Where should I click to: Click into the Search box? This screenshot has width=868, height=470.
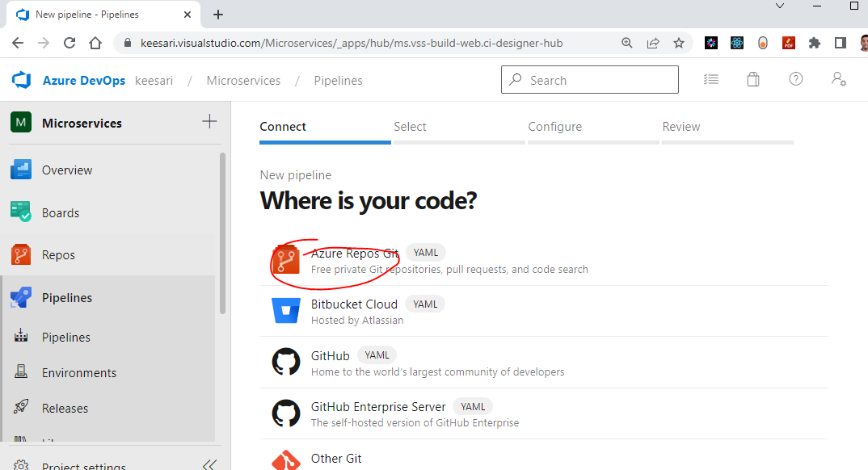point(589,80)
